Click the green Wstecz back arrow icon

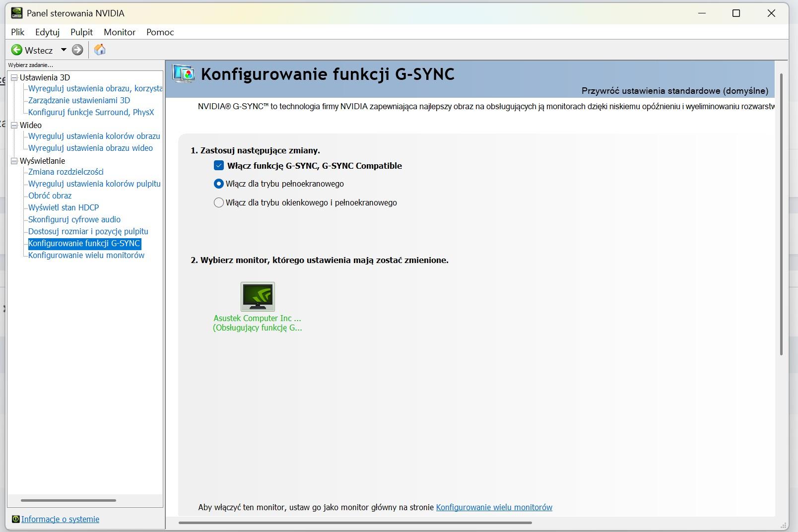[17, 50]
